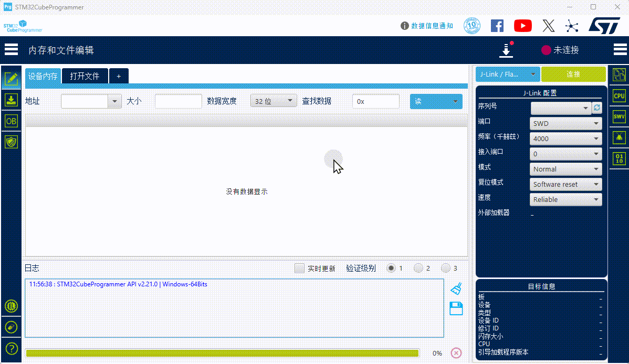Open the register bits 01/10 viewer
The width and height of the screenshot is (629, 364).
point(618,158)
